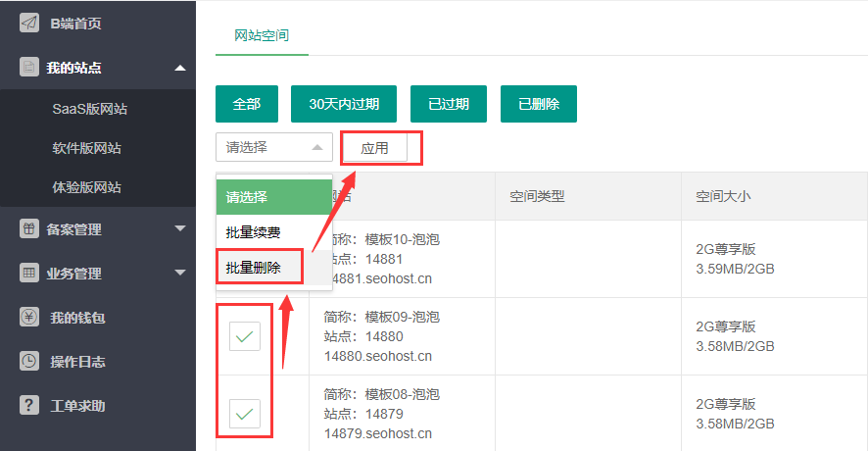Open the 请选择 batch action dropdown
The height and width of the screenshot is (451, 868).
pyautogui.click(x=273, y=148)
